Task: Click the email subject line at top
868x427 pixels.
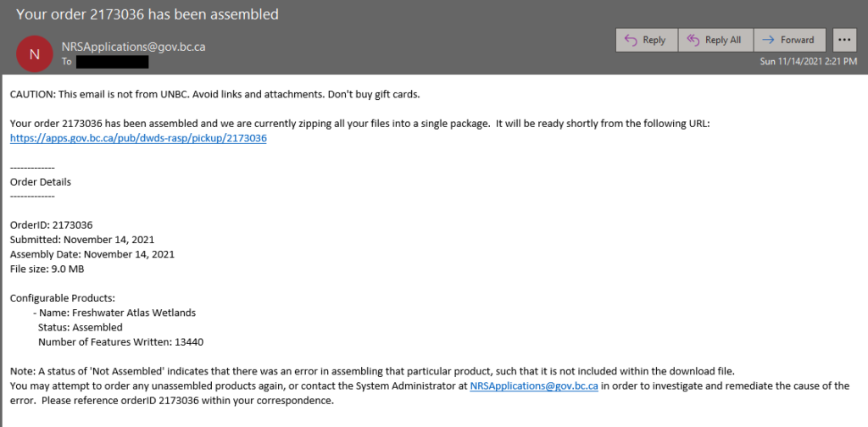Action: tap(147, 14)
